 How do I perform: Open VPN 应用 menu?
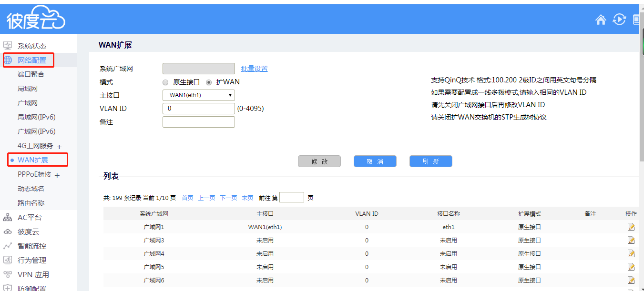pyautogui.click(x=33, y=275)
